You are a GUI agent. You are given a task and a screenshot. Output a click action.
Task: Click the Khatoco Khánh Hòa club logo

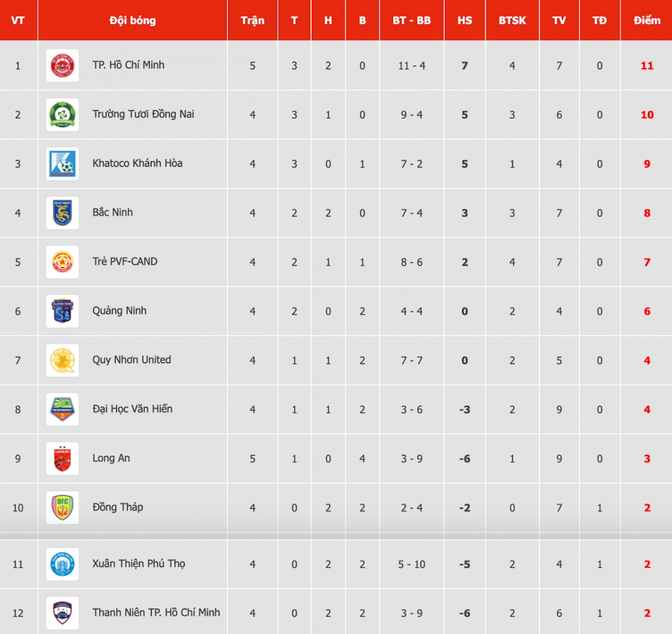62,164
